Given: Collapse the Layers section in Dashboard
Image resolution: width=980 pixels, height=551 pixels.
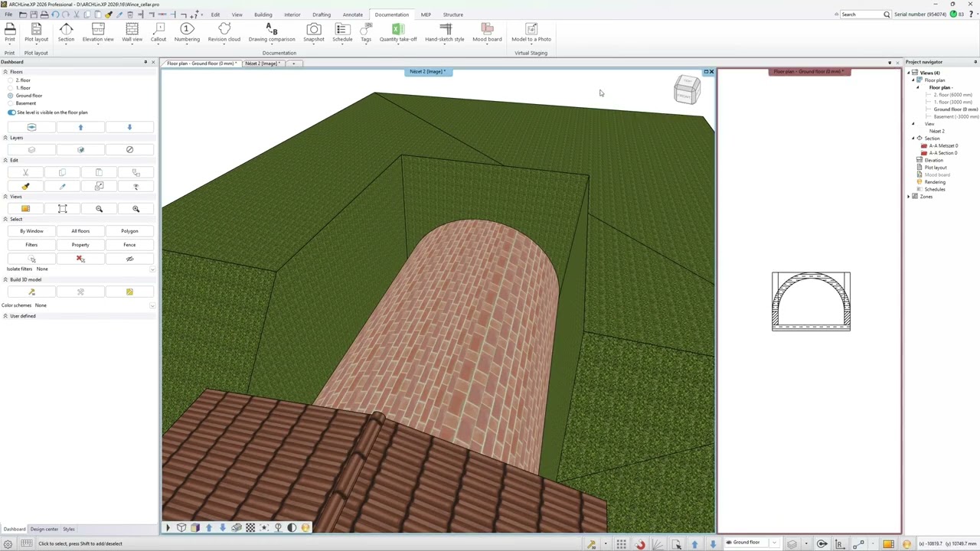Looking at the screenshot, I should tap(5, 138).
